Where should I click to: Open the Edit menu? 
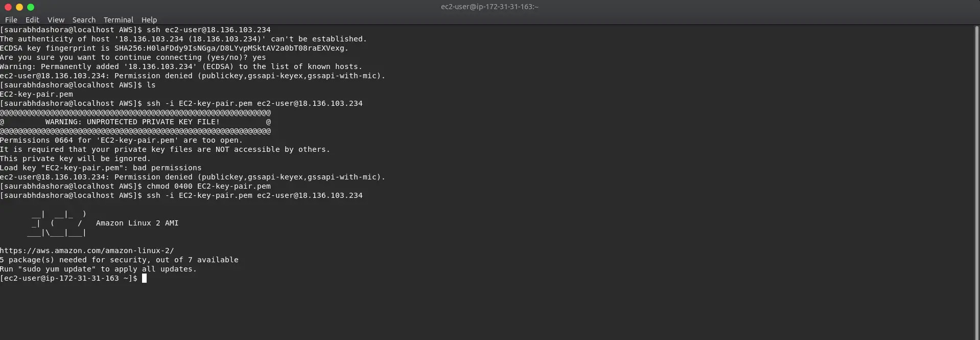click(x=32, y=20)
